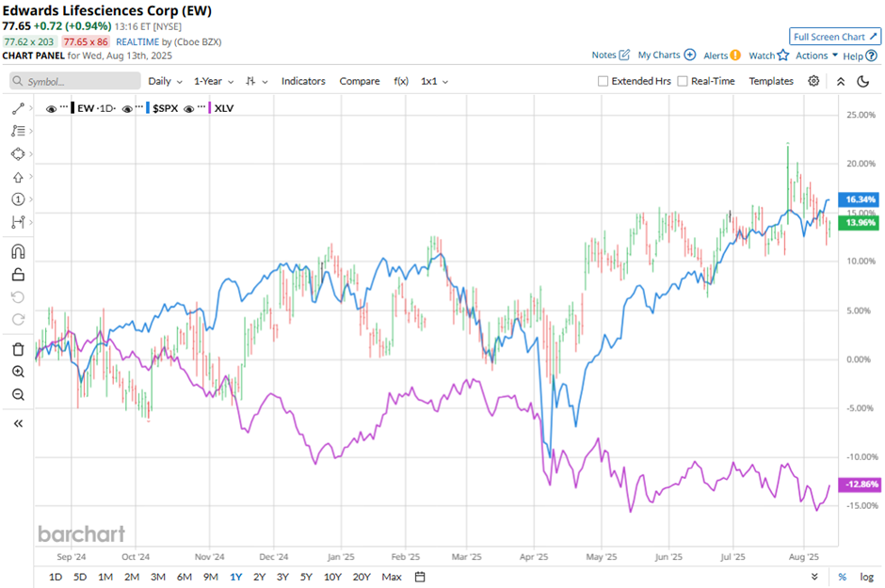Viewport: 885px width, 588px height.
Task: Open the 1x1 grid layout dropdown
Action: [x=434, y=81]
